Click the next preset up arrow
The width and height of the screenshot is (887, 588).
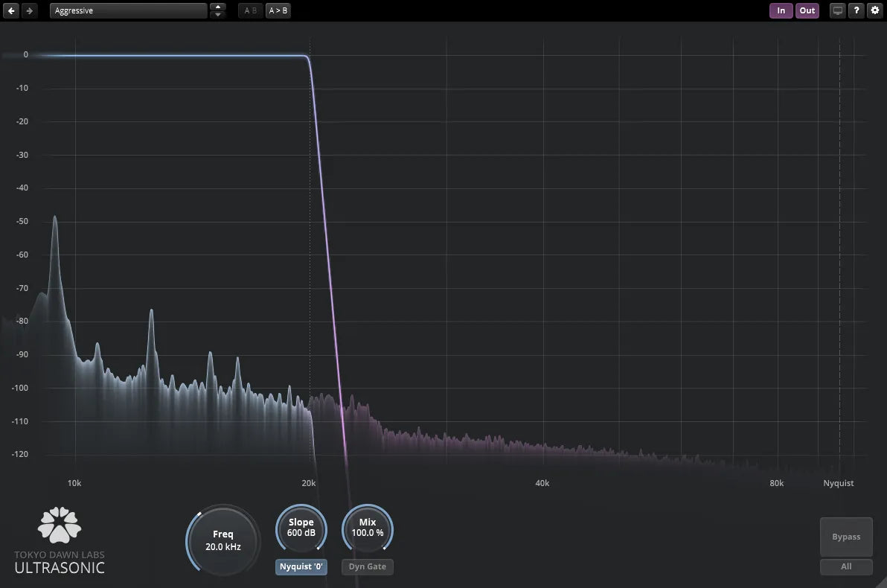pyautogui.click(x=217, y=7)
